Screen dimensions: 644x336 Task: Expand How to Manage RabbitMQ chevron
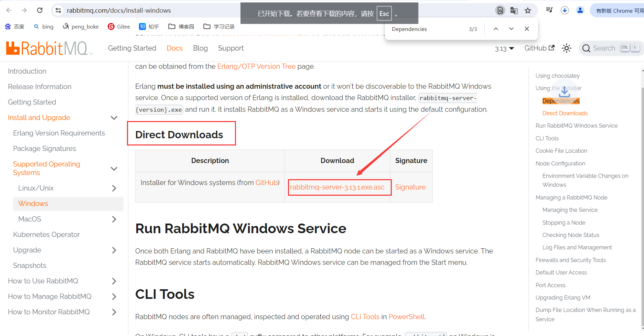114,296
